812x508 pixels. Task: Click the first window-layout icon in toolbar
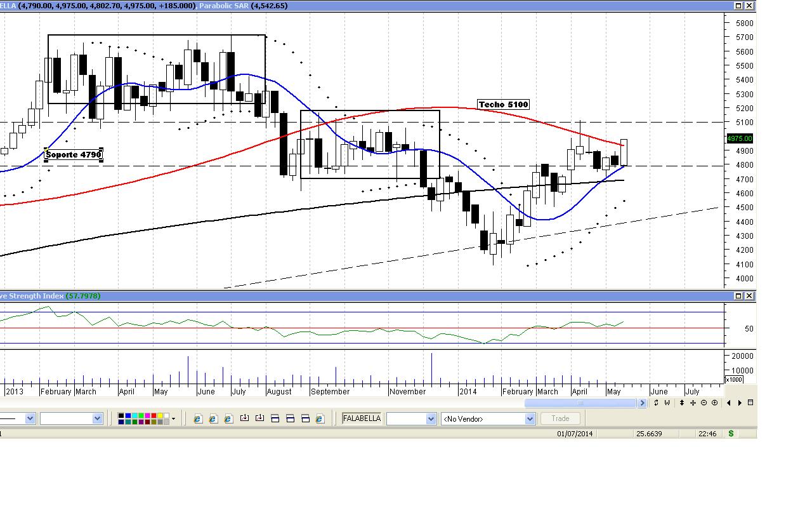[x=275, y=418]
